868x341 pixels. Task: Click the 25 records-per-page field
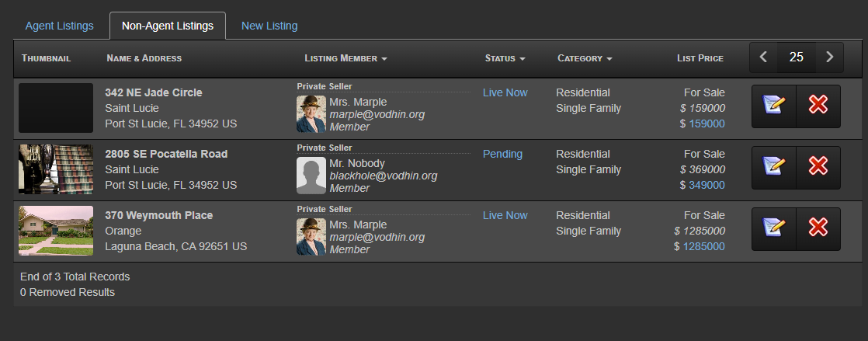click(796, 57)
